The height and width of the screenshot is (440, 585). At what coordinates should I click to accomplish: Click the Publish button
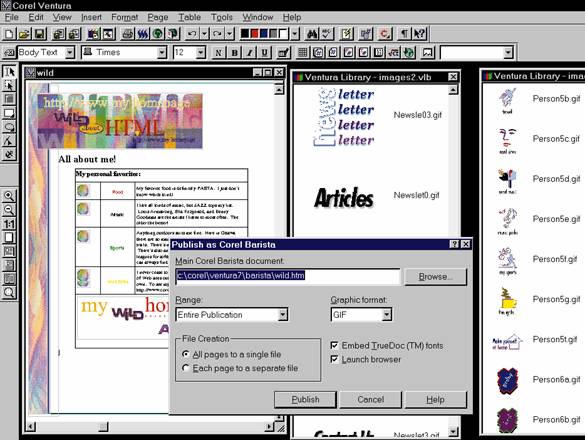305,399
